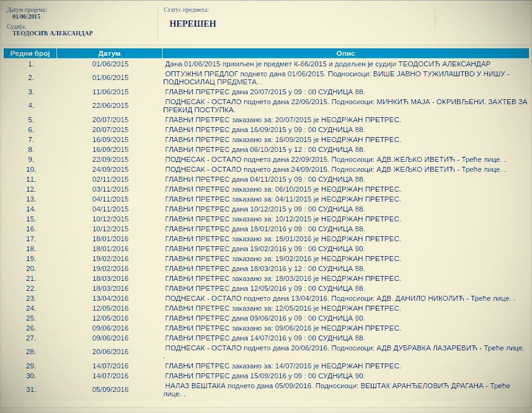This screenshot has height=413, width=532.
Task: Sort by the "Датум" column header
Action: 109,54
